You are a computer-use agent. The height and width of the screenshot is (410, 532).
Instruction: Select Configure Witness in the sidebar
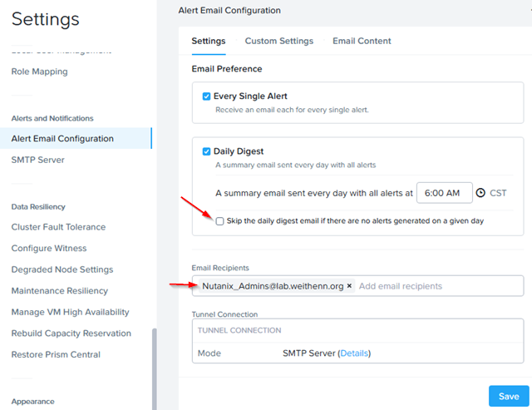48,249
